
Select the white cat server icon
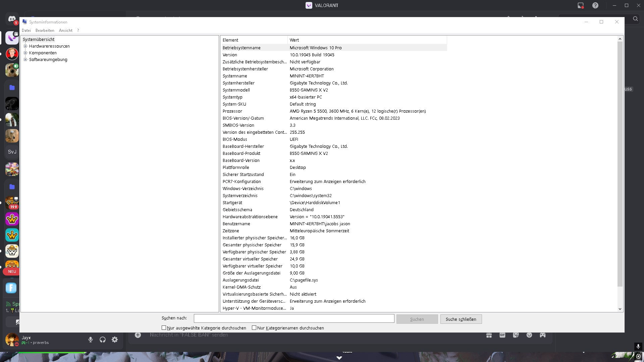pos(12,136)
